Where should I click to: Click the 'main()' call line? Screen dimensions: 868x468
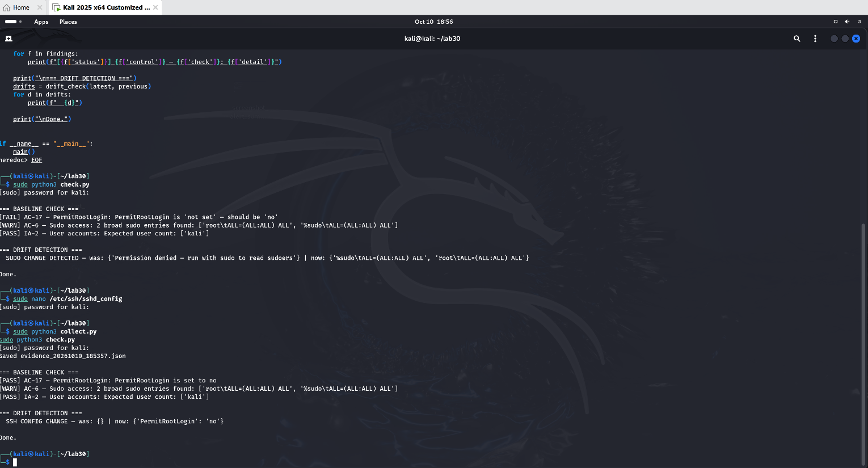24,151
